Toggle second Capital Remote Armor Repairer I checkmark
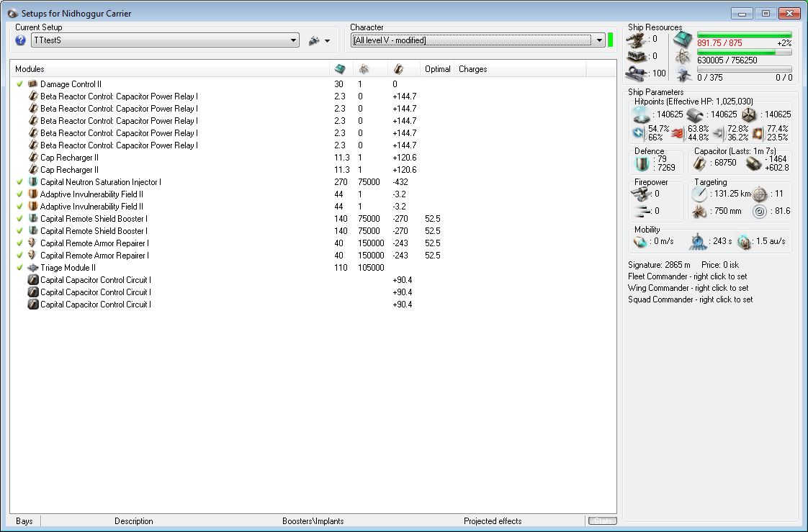 tap(19, 256)
